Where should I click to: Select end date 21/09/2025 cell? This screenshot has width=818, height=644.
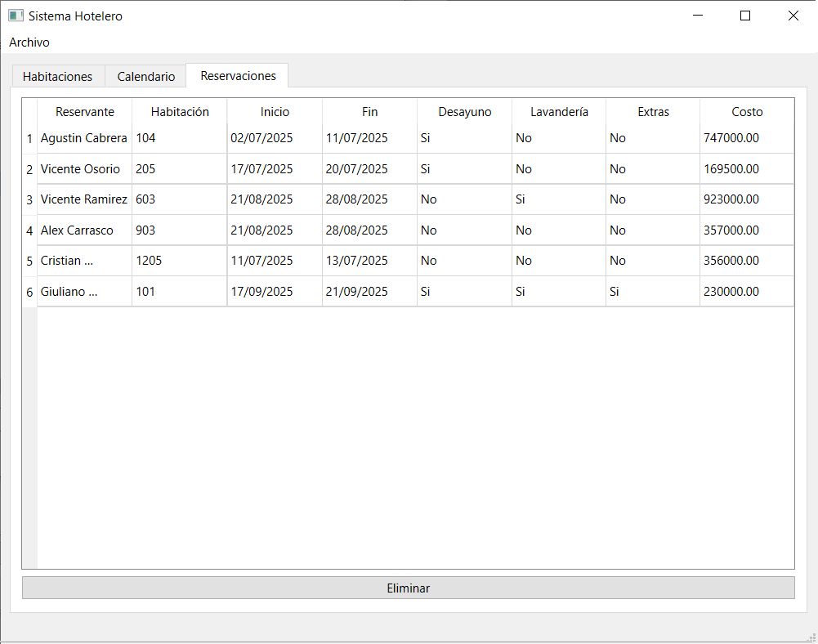coord(369,292)
